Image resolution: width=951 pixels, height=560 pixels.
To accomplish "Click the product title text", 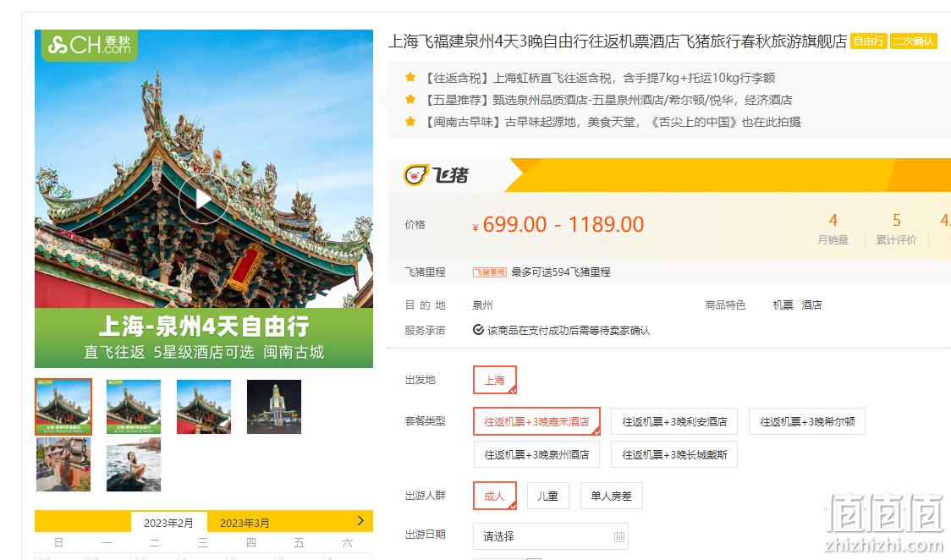I will tap(618, 41).
